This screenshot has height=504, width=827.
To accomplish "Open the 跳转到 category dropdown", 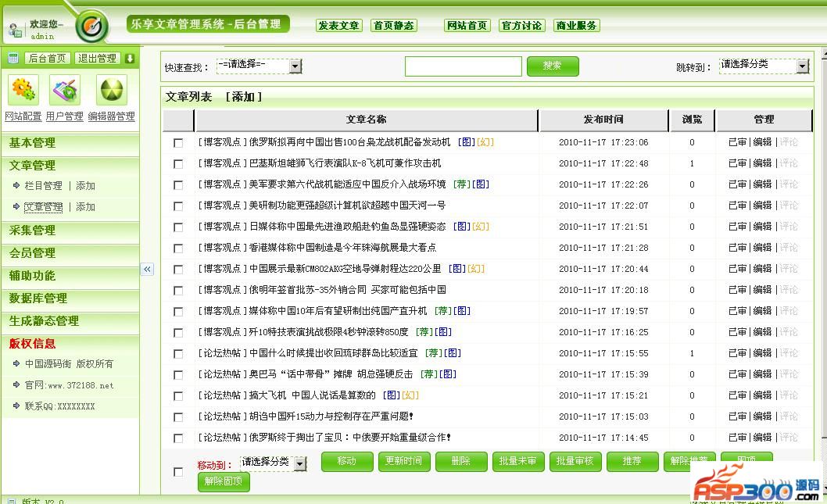I will pos(764,66).
